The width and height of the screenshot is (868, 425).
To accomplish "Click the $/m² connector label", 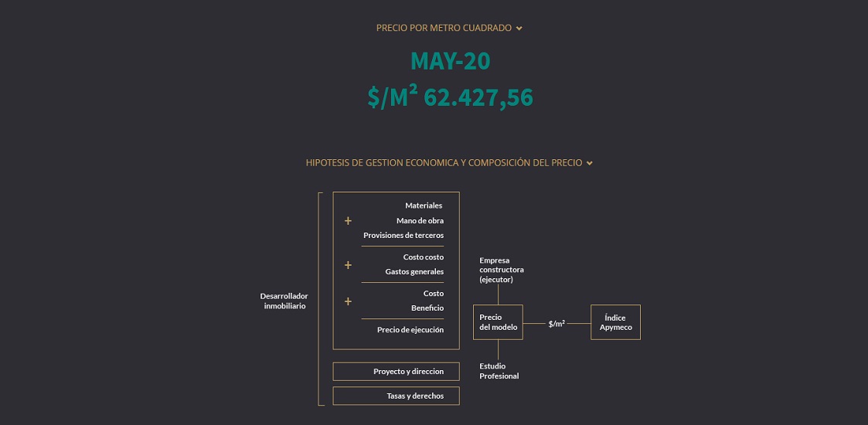I will point(557,324).
